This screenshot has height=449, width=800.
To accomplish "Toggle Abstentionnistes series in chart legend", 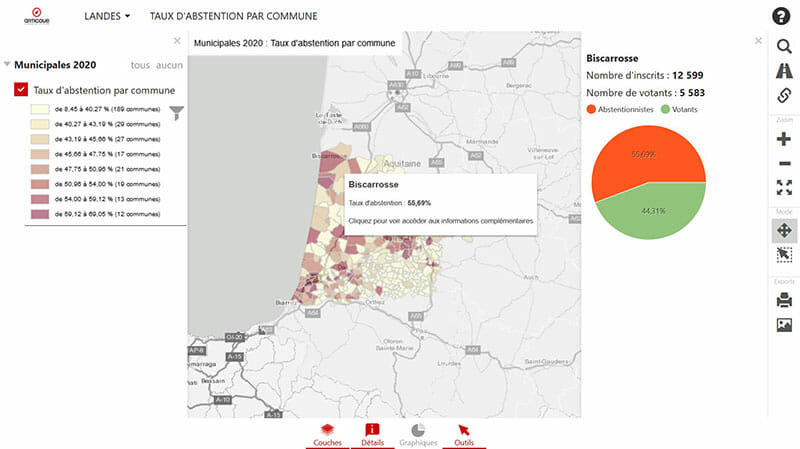I will [620, 109].
